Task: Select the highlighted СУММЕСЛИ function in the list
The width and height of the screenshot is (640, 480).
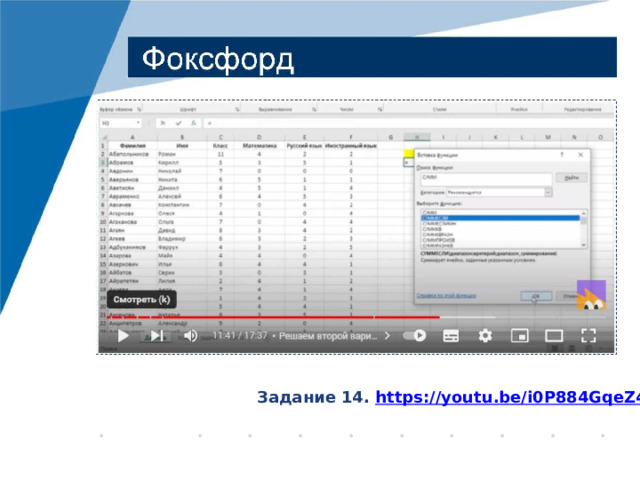Action: pyautogui.click(x=500, y=218)
